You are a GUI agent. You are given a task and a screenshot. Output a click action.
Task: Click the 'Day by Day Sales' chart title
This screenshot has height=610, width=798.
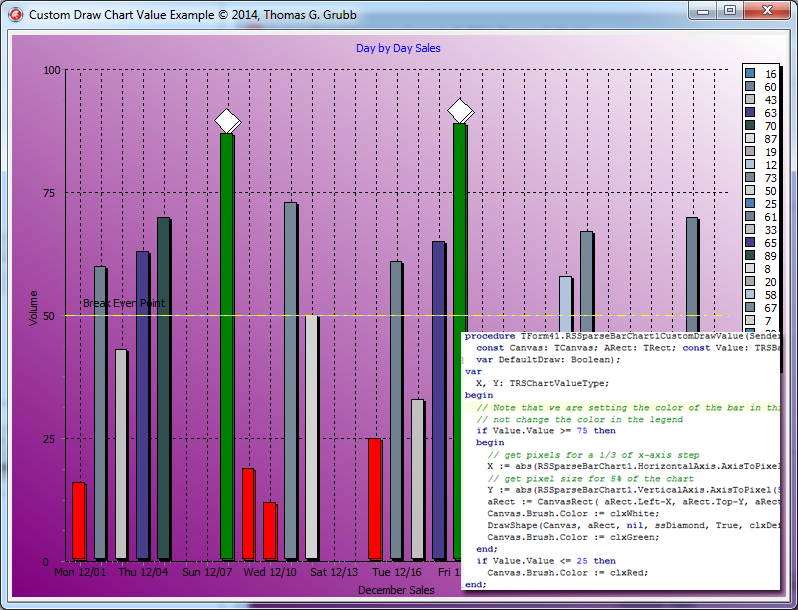398,48
